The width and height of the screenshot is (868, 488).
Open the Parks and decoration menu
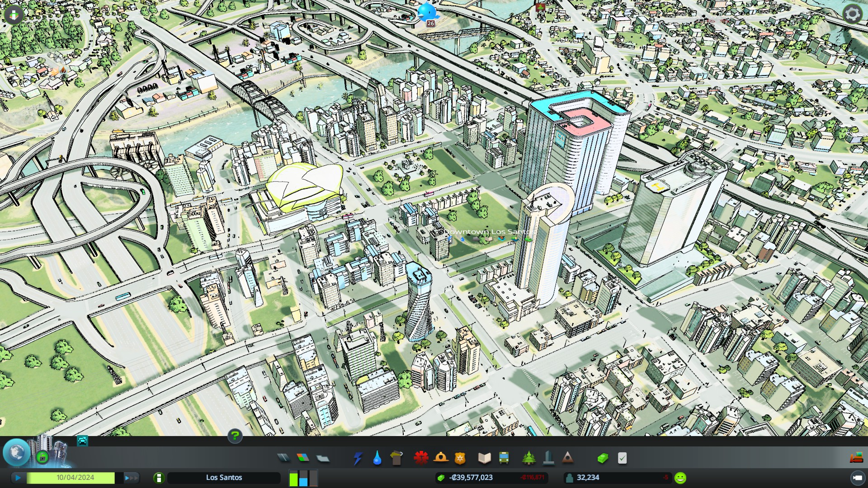(x=528, y=458)
